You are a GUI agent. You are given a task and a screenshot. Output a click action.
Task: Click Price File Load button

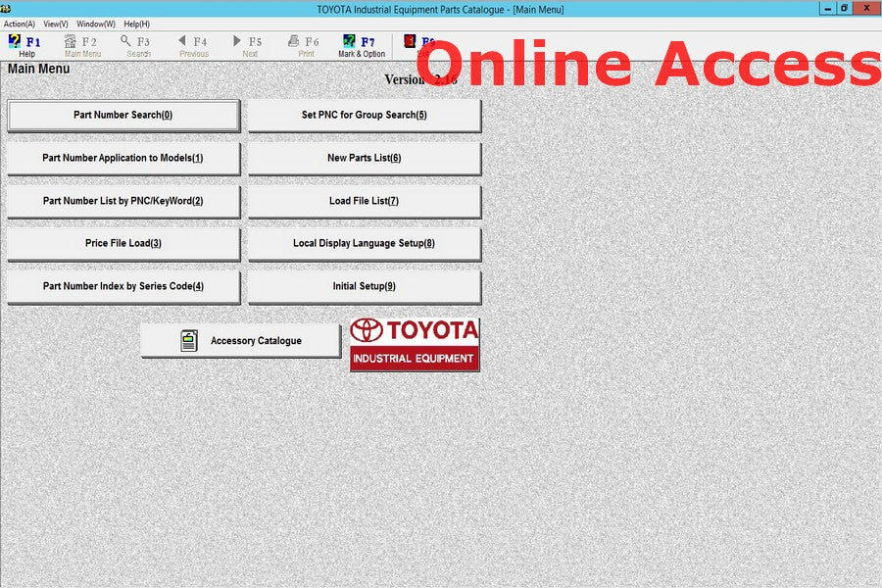coord(123,244)
